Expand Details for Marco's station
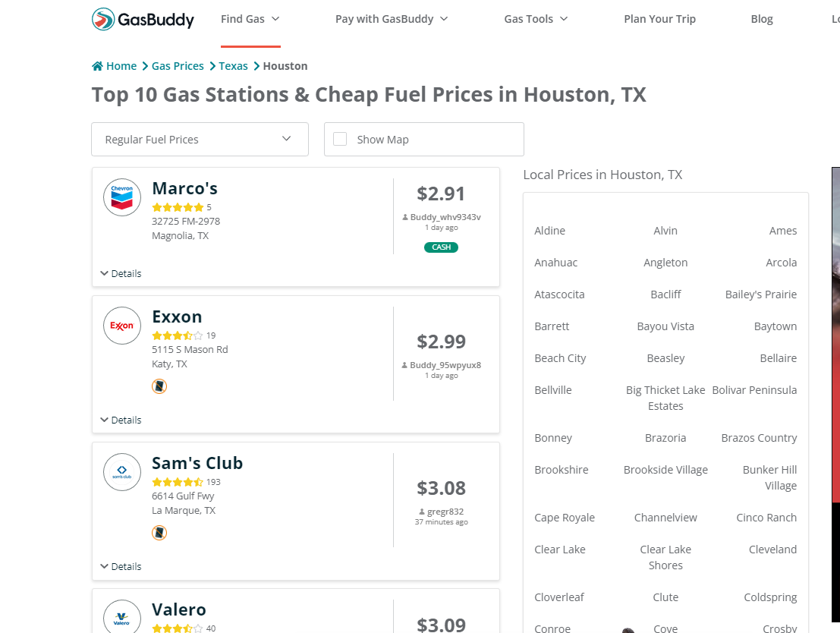The height and width of the screenshot is (633, 840). [121, 273]
